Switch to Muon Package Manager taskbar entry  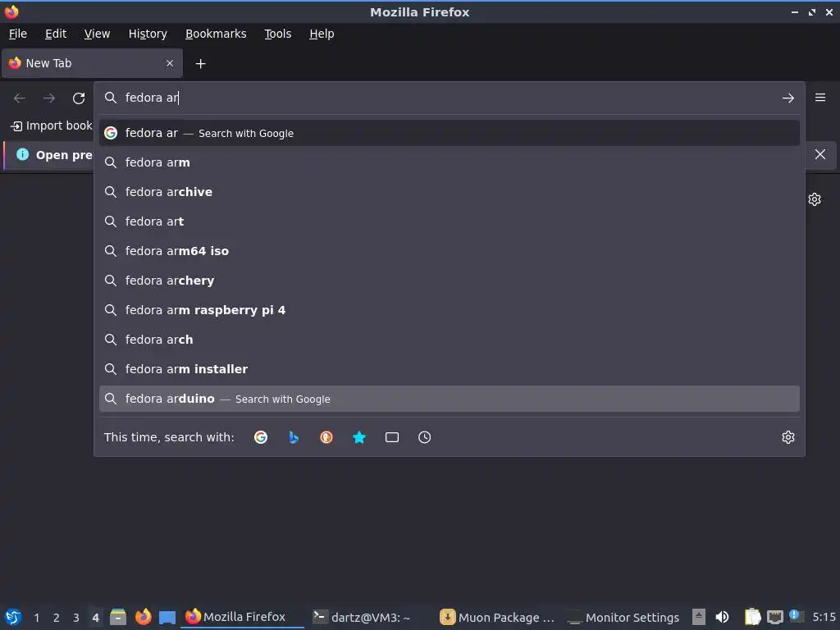coord(496,617)
